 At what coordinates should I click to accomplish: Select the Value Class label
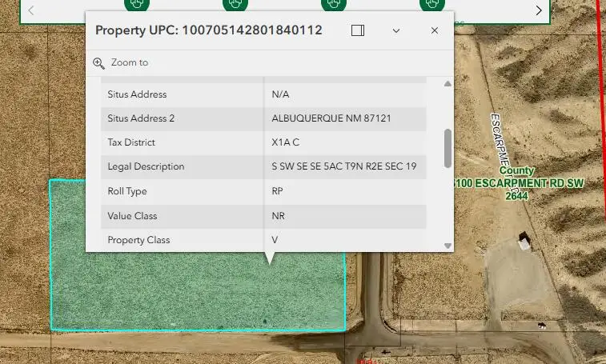[132, 216]
